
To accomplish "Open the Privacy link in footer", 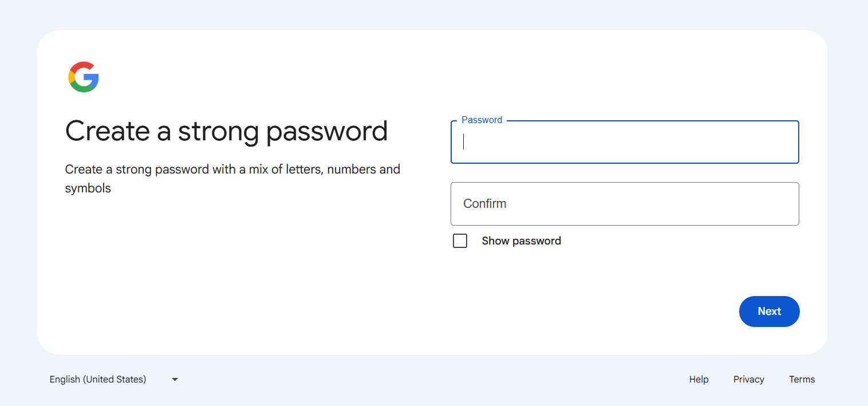I will click(748, 379).
